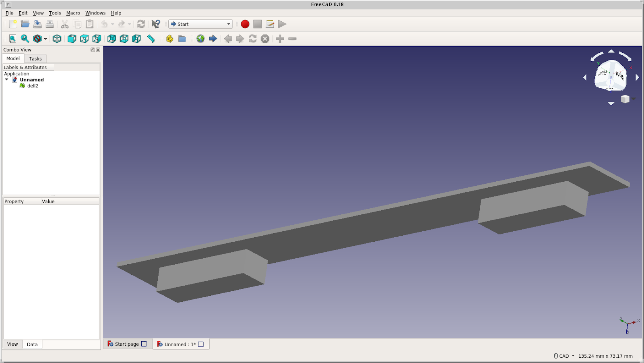Click the square box on Unnamed document tab
The image size is (644, 363).
201,344
